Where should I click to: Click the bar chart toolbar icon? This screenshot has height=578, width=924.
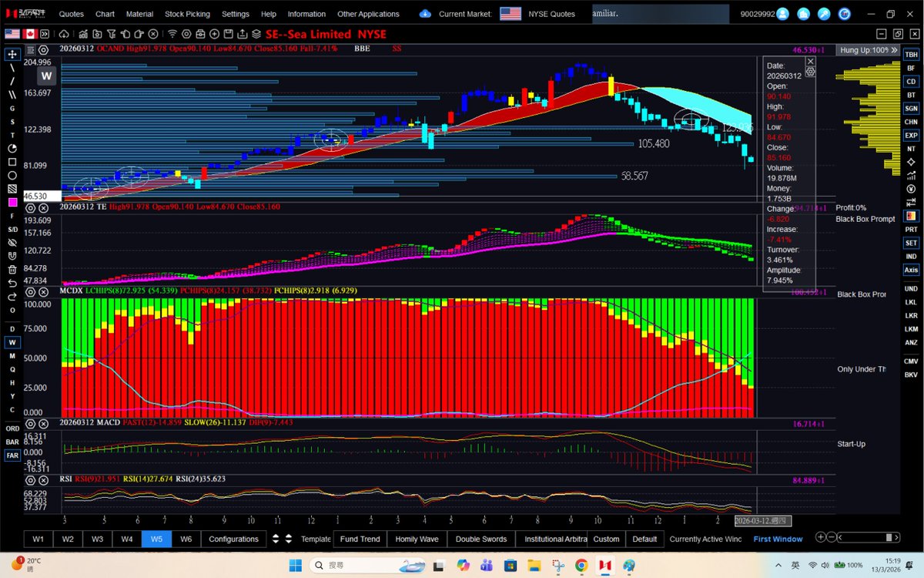tap(83, 34)
